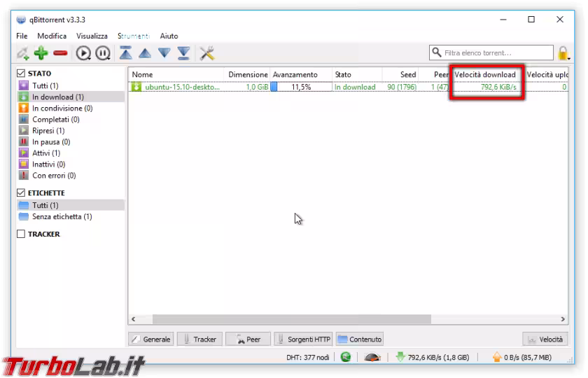Enable the TRACKER section checkbox
This screenshot has height=378, width=588.
point(21,234)
